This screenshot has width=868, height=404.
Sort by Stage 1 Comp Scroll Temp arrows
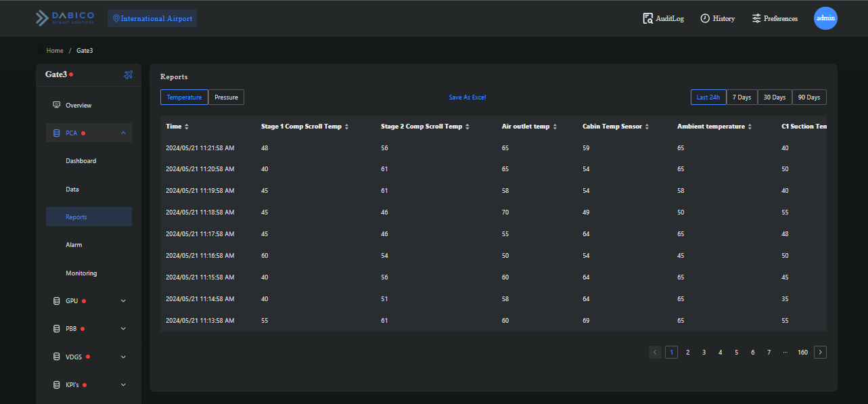[x=347, y=127]
